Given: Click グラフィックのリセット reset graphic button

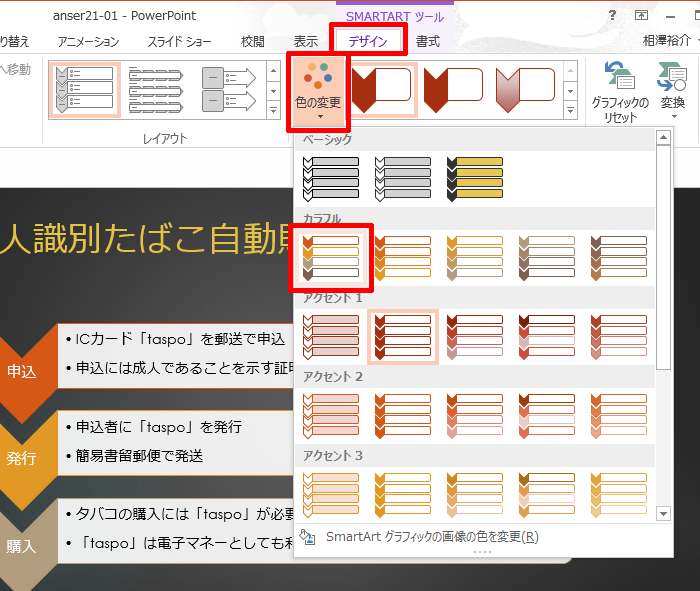Looking at the screenshot, I should (620, 92).
